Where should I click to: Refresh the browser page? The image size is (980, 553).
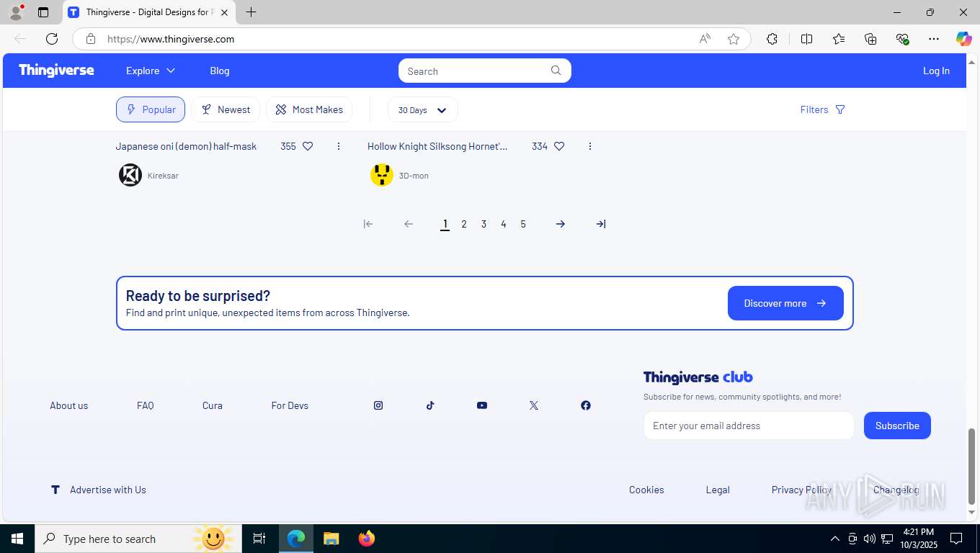pyautogui.click(x=52, y=39)
